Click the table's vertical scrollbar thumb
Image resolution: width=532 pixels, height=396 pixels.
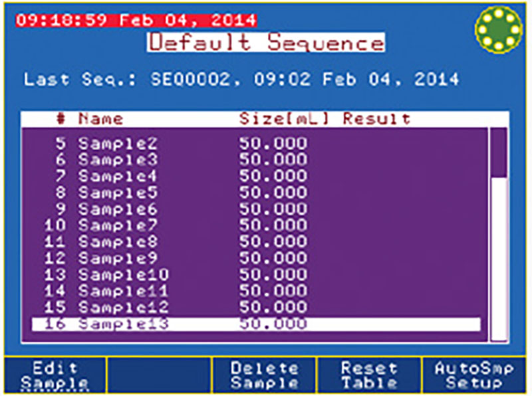tap(498, 153)
